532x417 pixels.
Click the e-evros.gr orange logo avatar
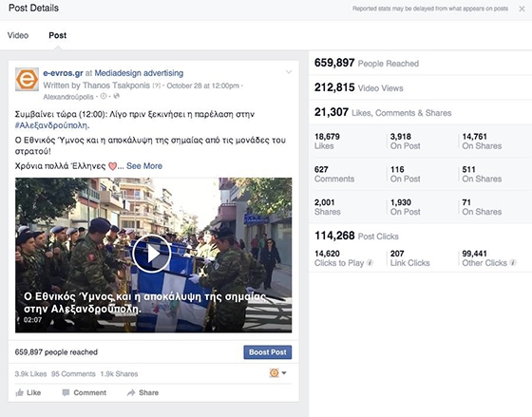click(x=28, y=80)
